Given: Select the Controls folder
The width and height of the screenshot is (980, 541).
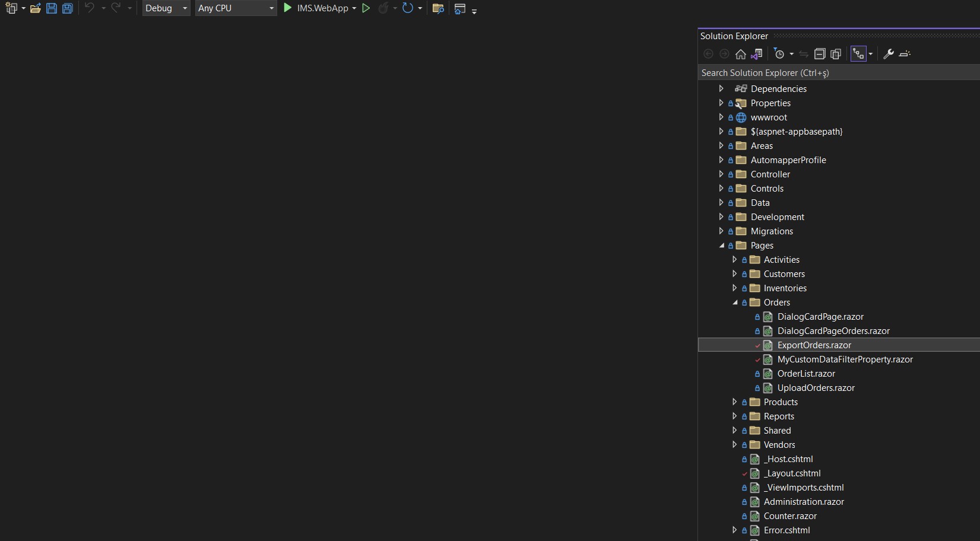Looking at the screenshot, I should pyautogui.click(x=767, y=188).
